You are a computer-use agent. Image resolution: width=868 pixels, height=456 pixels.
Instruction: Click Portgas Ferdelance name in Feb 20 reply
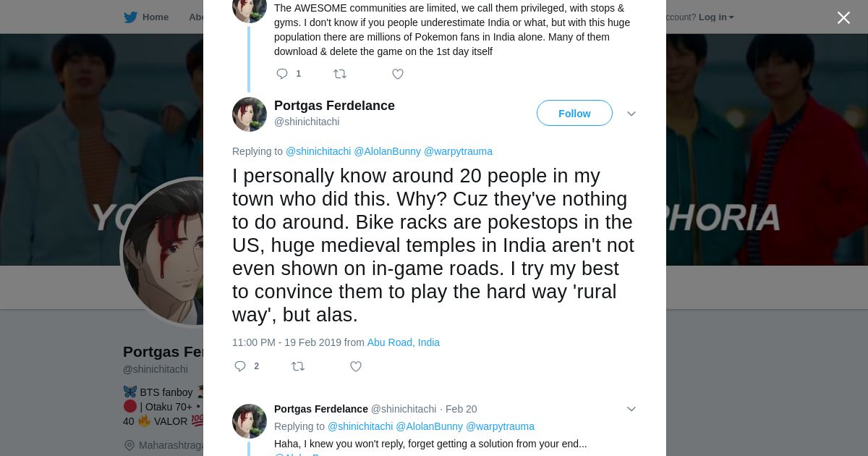click(x=320, y=409)
